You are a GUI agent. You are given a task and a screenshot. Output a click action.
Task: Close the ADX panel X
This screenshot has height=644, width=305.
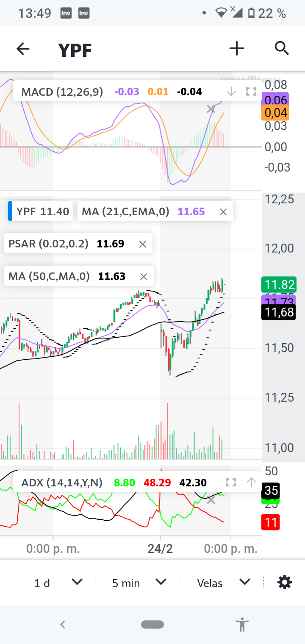(211, 500)
